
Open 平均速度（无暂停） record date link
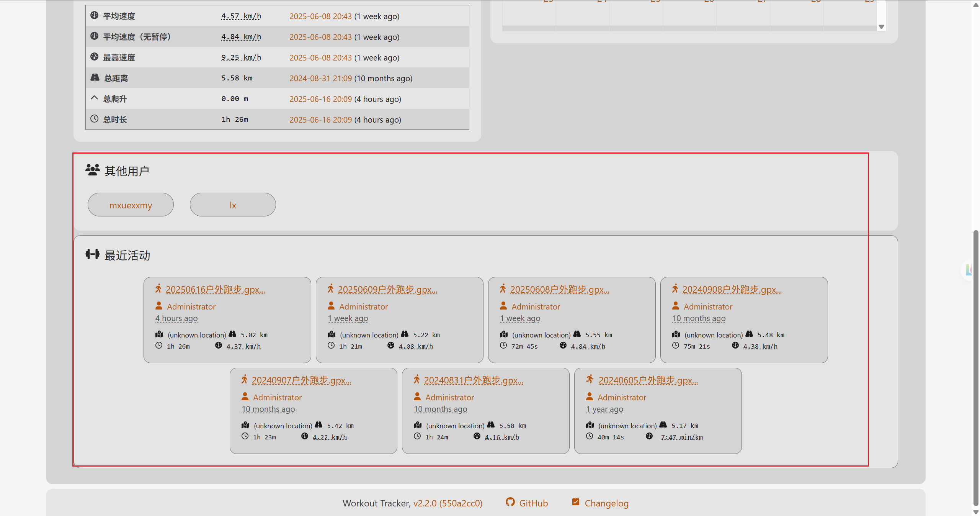tap(320, 37)
